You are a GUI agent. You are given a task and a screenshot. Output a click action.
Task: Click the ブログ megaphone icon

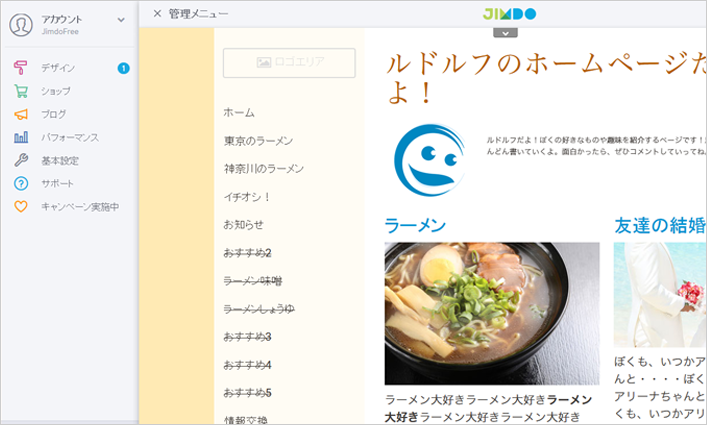21,114
